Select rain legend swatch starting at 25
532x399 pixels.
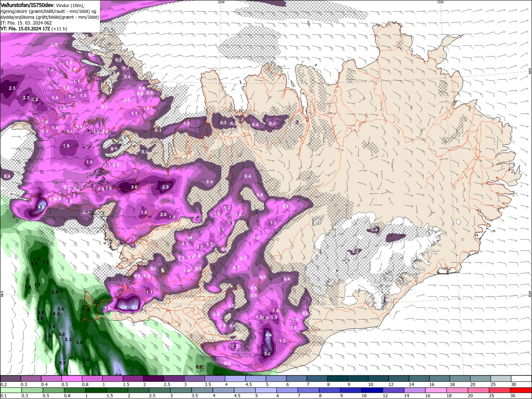coord(499,391)
